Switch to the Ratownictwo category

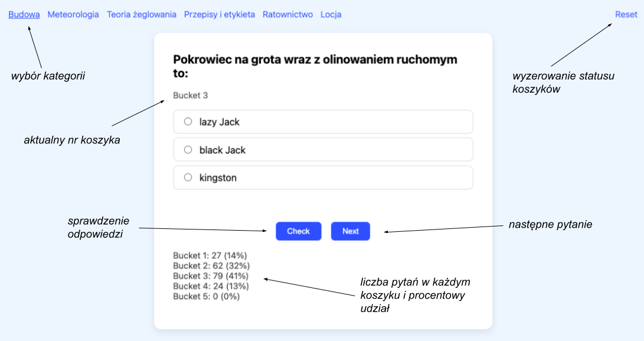288,14
